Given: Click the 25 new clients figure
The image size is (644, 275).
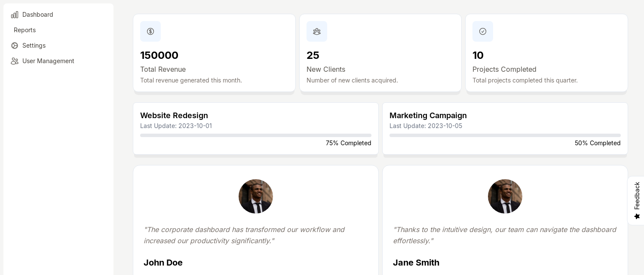Looking at the screenshot, I should tap(313, 55).
